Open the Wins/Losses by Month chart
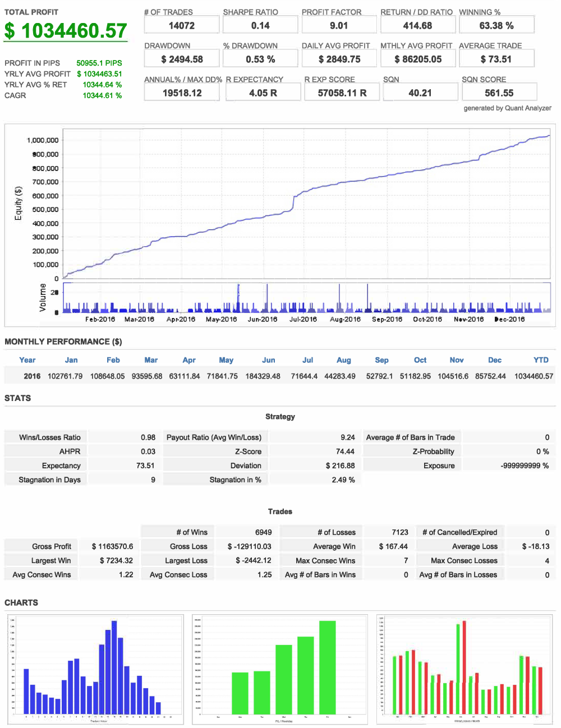 466,669
